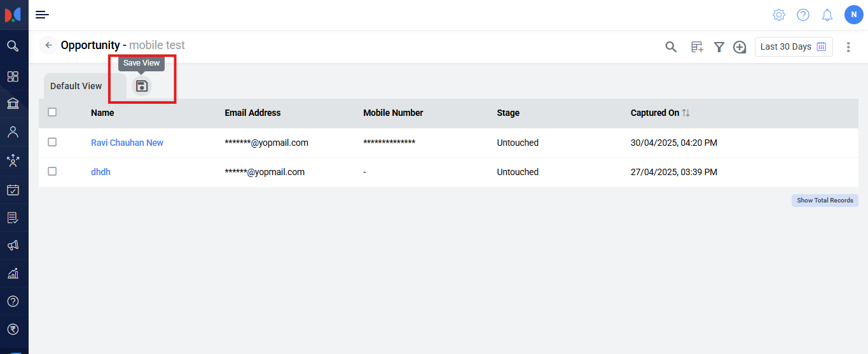The image size is (868, 354).
Task: Click the add opportunity plus icon
Action: tap(740, 46)
